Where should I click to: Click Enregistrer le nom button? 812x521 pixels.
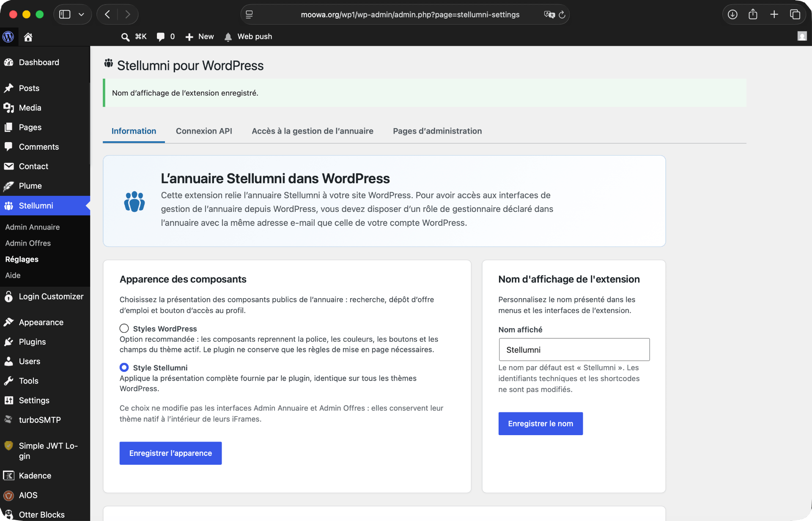pos(540,423)
